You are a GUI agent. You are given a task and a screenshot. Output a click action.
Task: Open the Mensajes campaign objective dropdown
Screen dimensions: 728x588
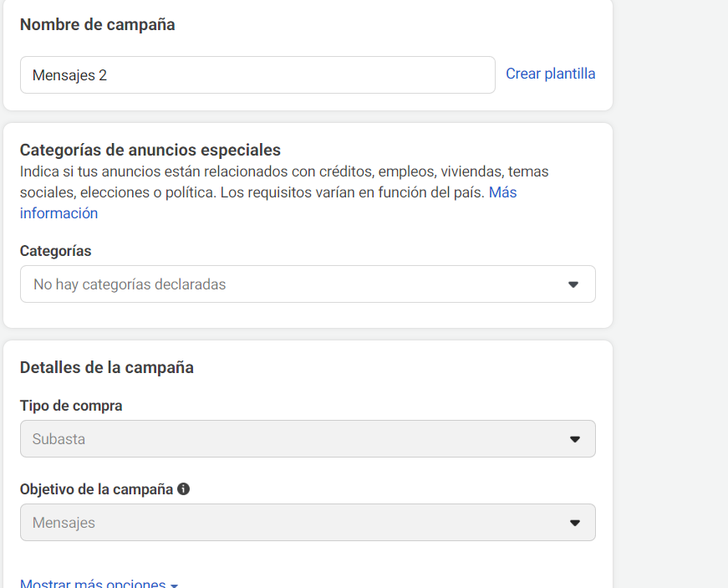(x=308, y=523)
